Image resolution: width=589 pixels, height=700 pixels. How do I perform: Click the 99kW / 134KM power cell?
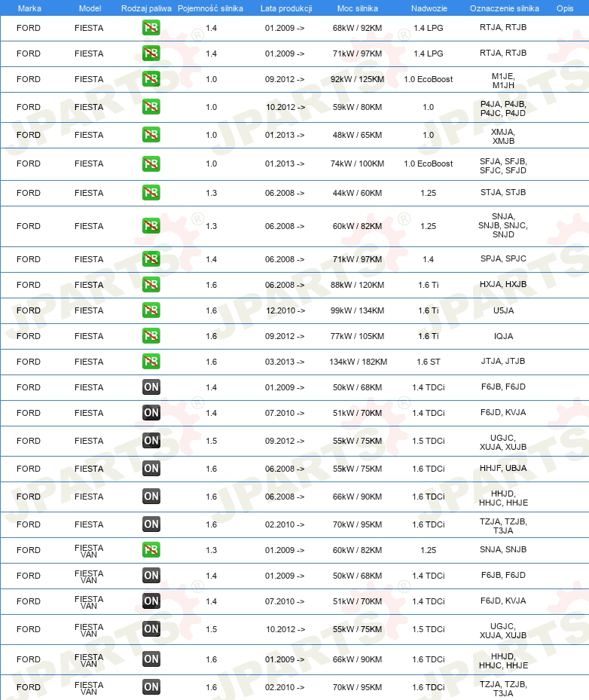[357, 310]
